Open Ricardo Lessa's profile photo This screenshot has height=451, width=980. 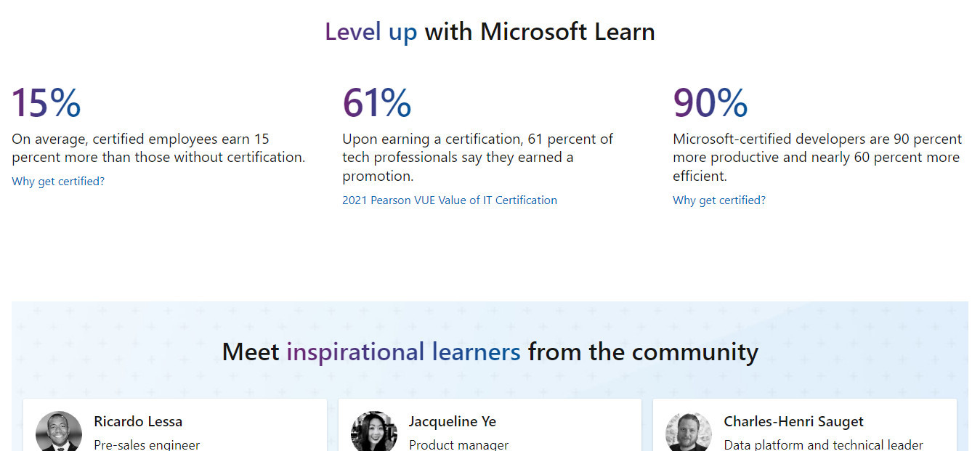[x=59, y=431]
